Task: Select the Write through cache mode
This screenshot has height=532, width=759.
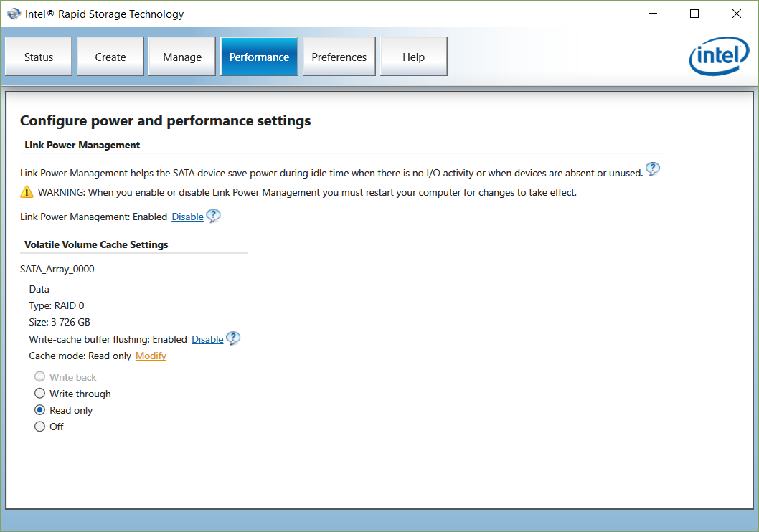Action: pyautogui.click(x=40, y=394)
